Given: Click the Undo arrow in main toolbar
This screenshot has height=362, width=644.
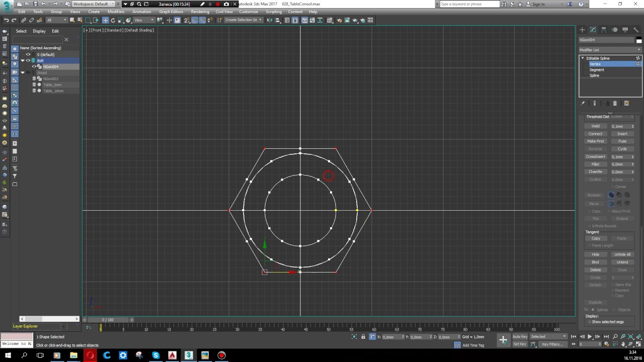Looking at the screenshot, I should [x=6, y=20].
